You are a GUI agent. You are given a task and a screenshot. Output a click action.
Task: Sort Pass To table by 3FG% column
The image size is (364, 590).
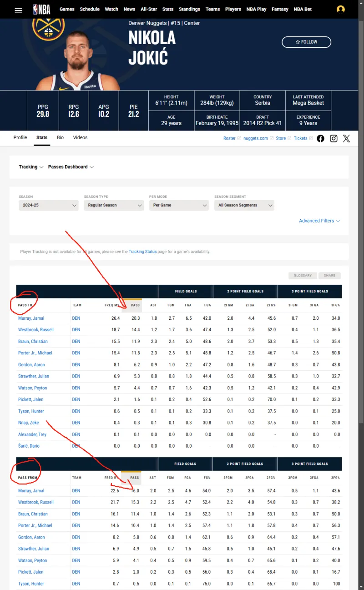(335, 305)
